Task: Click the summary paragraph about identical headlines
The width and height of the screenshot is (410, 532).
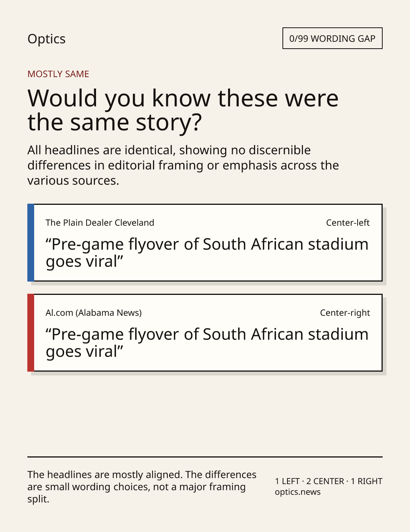Action: tap(183, 165)
